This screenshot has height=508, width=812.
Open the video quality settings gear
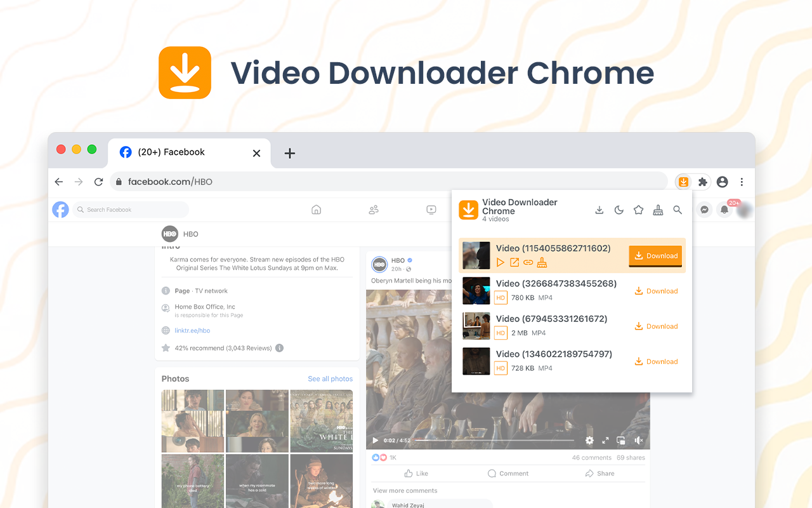click(x=589, y=440)
